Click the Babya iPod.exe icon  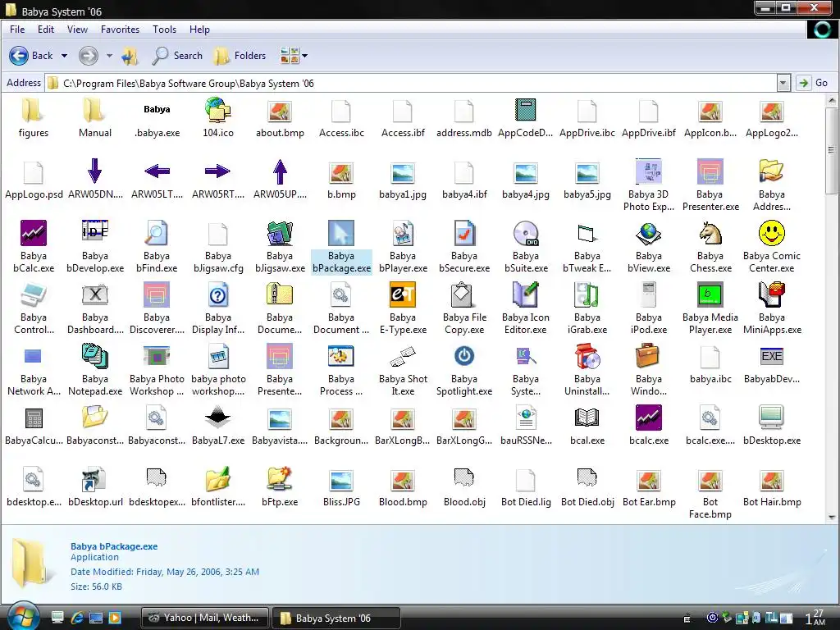click(x=649, y=294)
